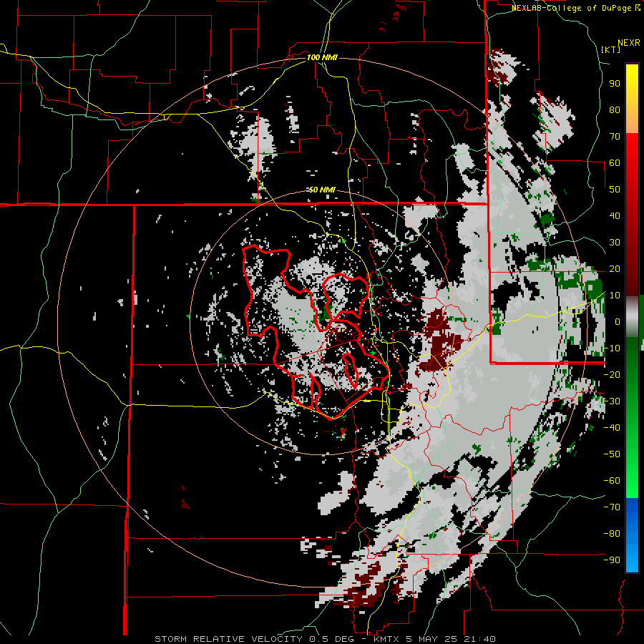644x644 pixels.
Task: Click the -80 value on velocity scale
Action: tap(612, 534)
